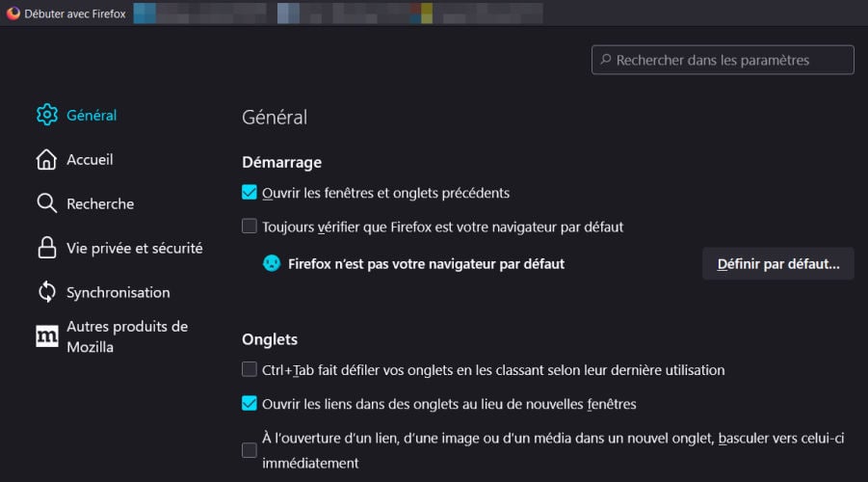Open the Mozilla 'm' logo icon

(x=47, y=336)
